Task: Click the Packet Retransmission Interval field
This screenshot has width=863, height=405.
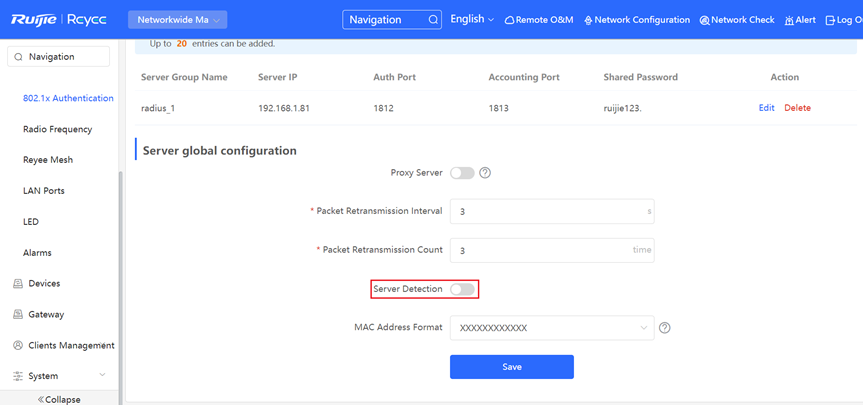Action: click(x=552, y=211)
